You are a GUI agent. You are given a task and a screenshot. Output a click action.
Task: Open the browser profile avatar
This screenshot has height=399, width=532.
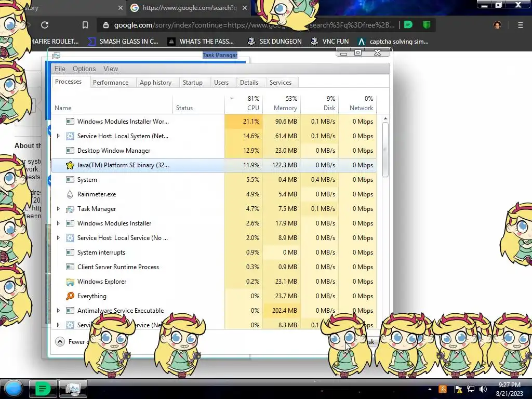pos(497,25)
